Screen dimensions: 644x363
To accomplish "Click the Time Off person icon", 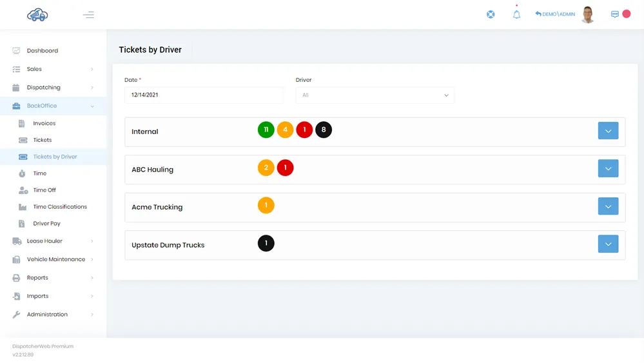I will [23, 190].
